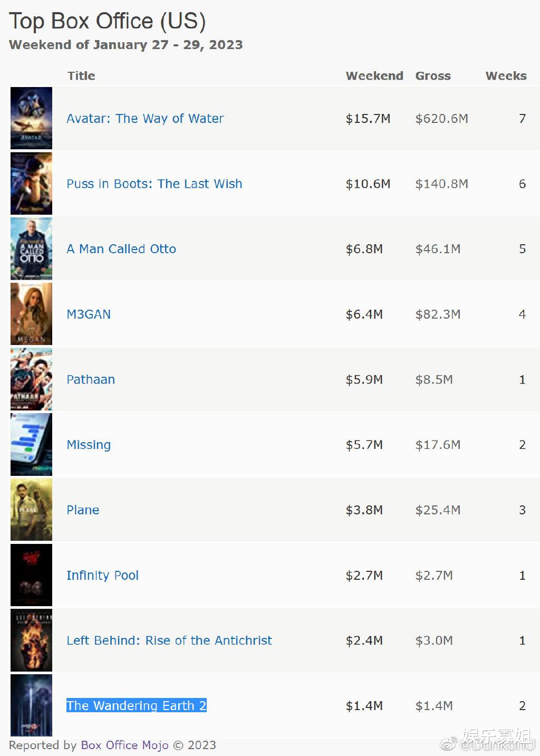Open the Missing poster thumbnail

coord(32,444)
